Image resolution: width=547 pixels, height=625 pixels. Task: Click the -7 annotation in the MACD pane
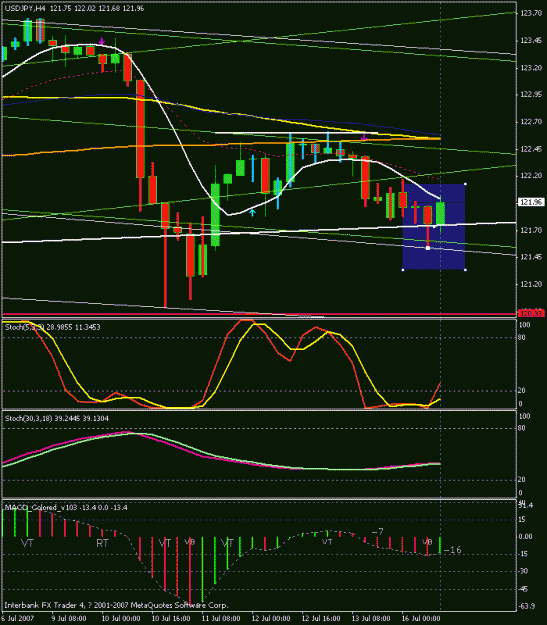(x=378, y=532)
